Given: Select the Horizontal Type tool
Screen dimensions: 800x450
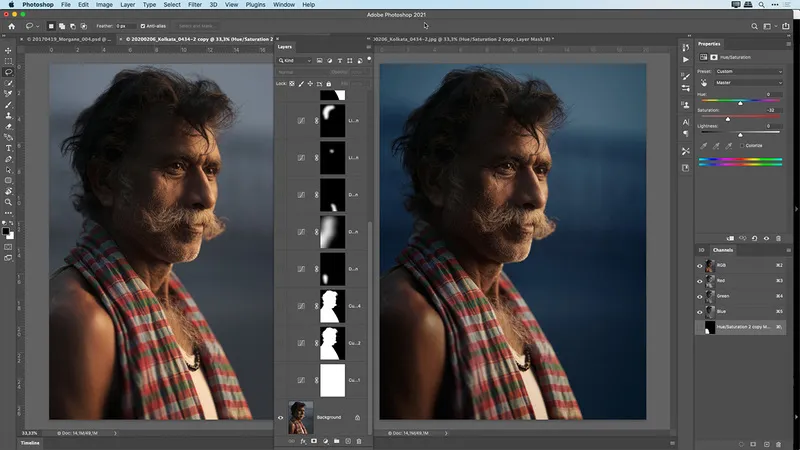Looking at the screenshot, I should pyautogui.click(x=8, y=148).
